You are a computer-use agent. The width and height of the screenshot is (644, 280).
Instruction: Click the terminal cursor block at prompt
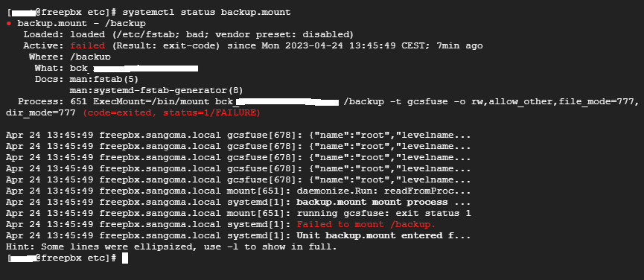click(125, 258)
